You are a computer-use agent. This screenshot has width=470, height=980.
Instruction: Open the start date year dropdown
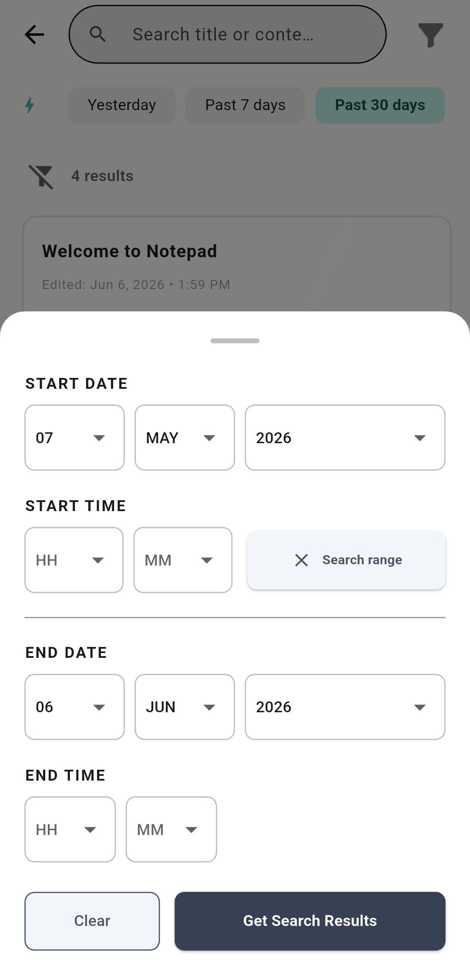pos(345,438)
